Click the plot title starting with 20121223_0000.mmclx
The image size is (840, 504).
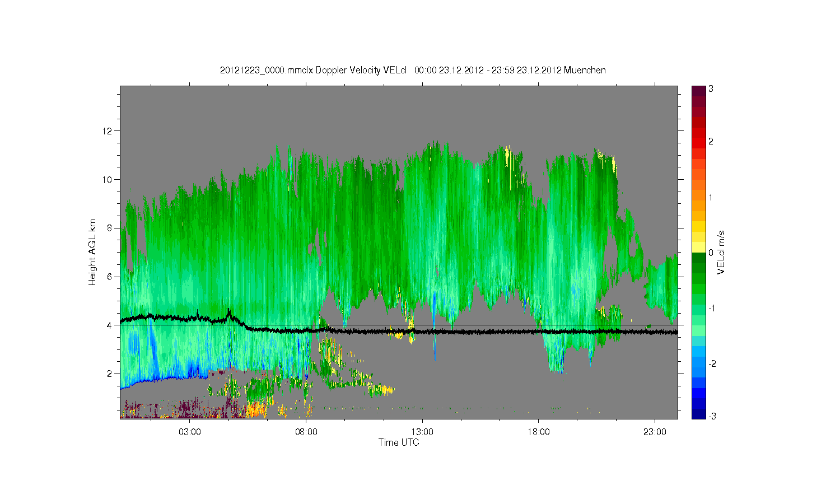[x=413, y=70]
